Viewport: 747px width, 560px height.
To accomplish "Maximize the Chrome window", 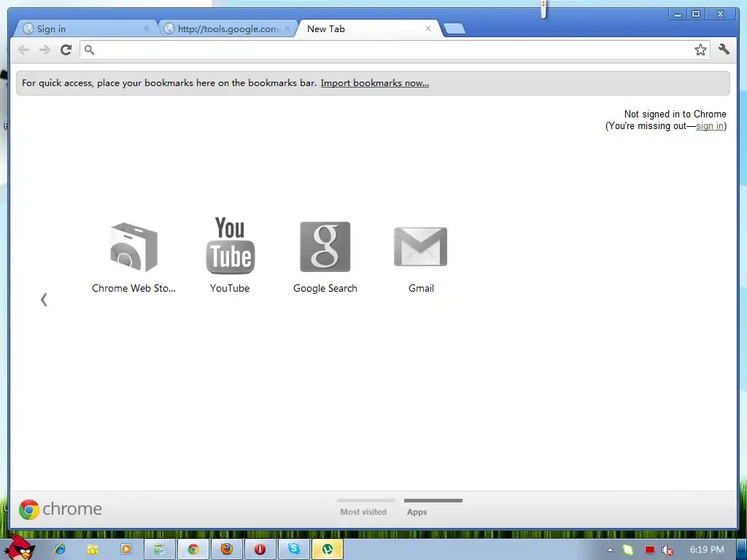I will 696,15.
